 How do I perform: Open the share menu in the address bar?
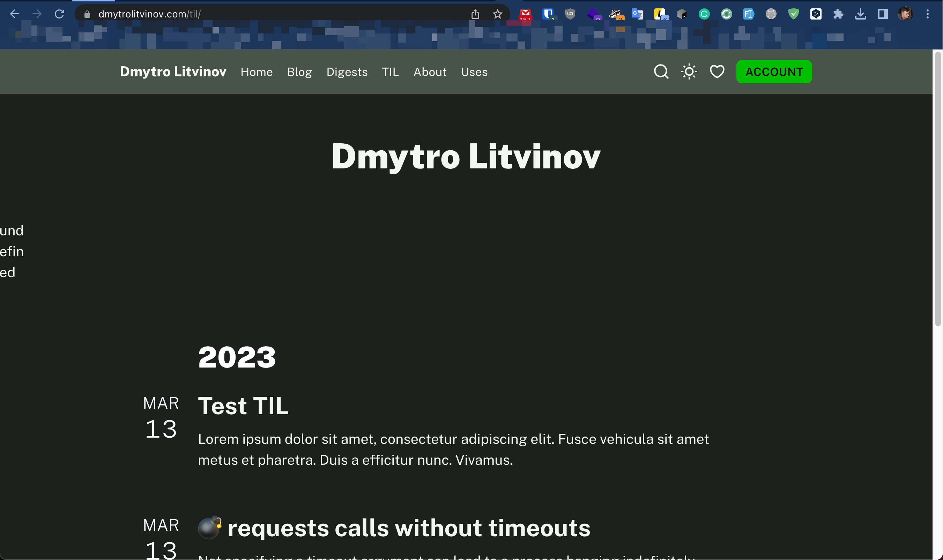click(475, 14)
